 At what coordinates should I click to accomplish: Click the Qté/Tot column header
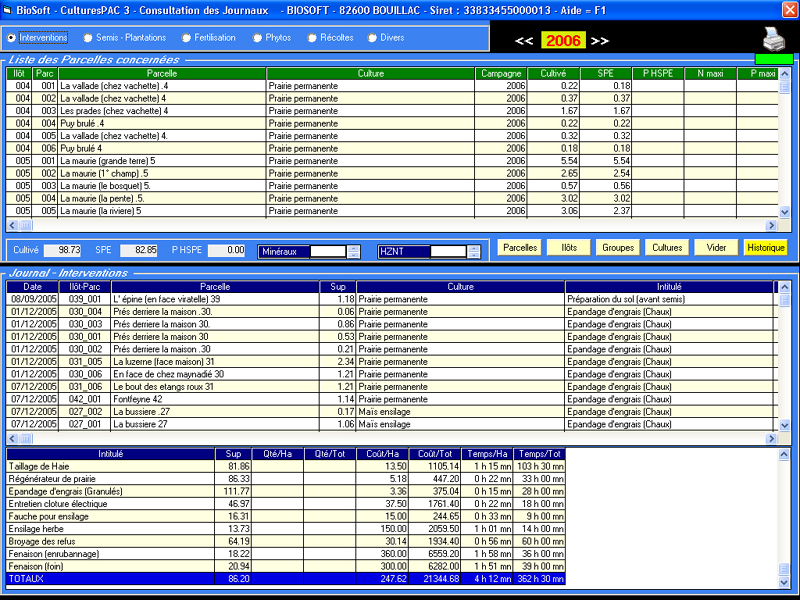pos(330,454)
